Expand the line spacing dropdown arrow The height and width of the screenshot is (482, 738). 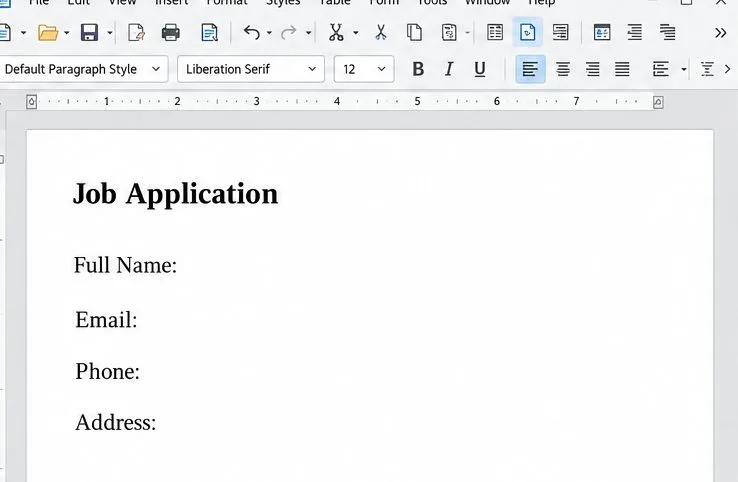pyautogui.click(x=683, y=70)
